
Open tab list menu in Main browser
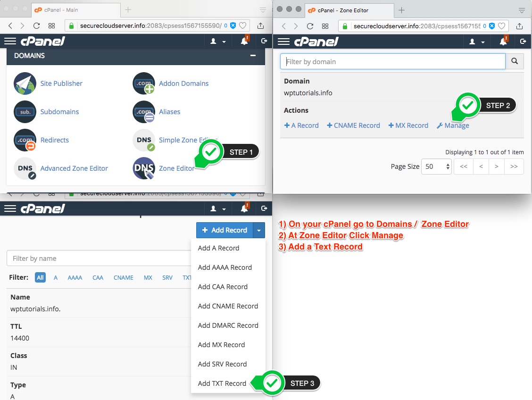(263, 10)
